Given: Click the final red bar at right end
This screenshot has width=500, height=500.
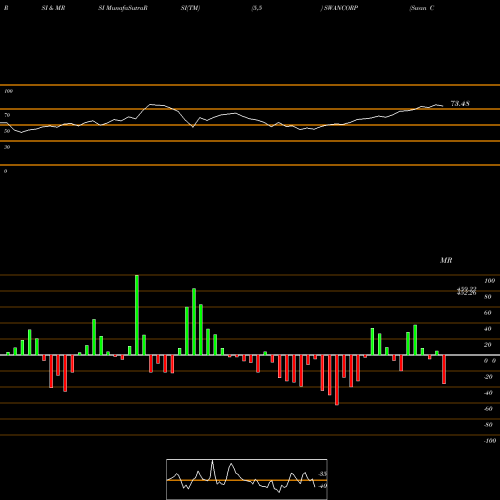Looking at the screenshot, I should (444, 369).
